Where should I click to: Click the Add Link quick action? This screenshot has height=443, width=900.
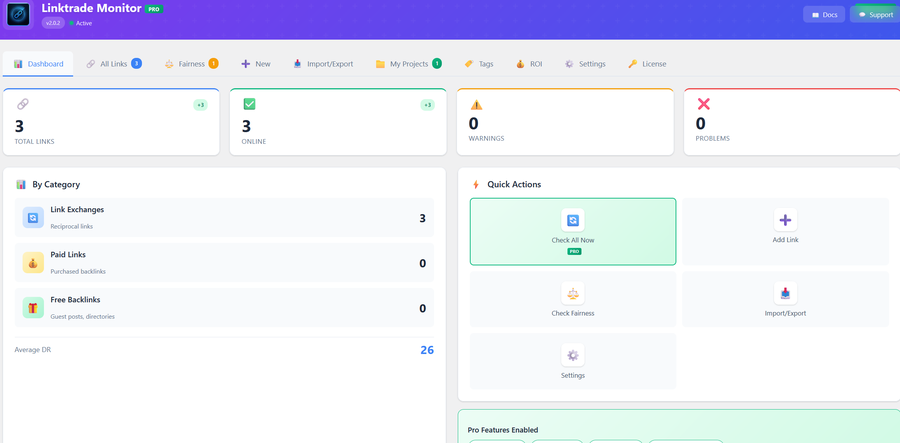point(785,232)
